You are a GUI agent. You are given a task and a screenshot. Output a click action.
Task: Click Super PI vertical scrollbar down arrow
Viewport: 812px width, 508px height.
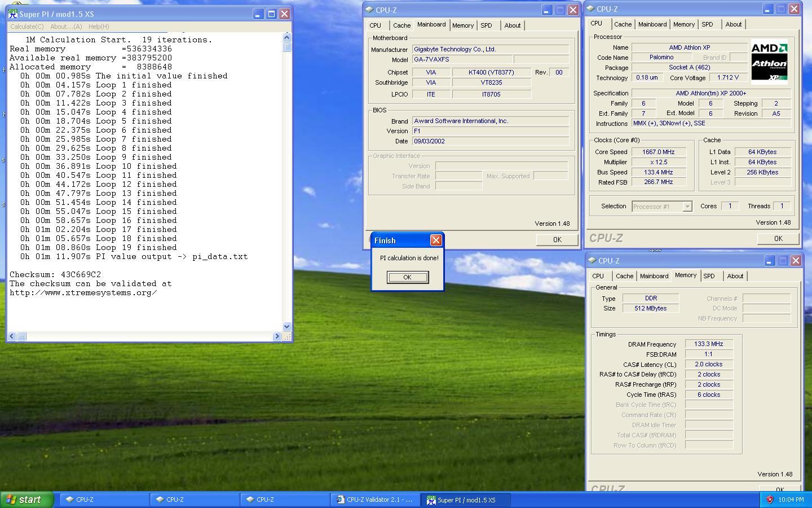click(286, 326)
